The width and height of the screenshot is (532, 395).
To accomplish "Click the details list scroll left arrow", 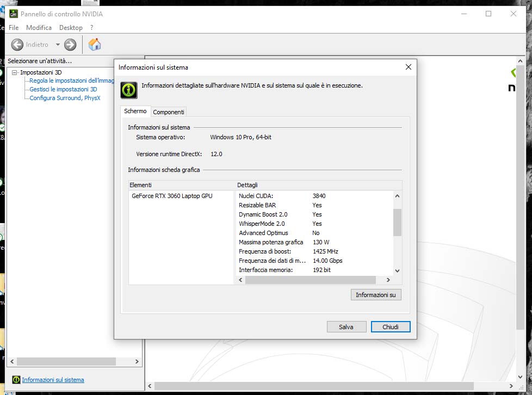I will pos(240,280).
